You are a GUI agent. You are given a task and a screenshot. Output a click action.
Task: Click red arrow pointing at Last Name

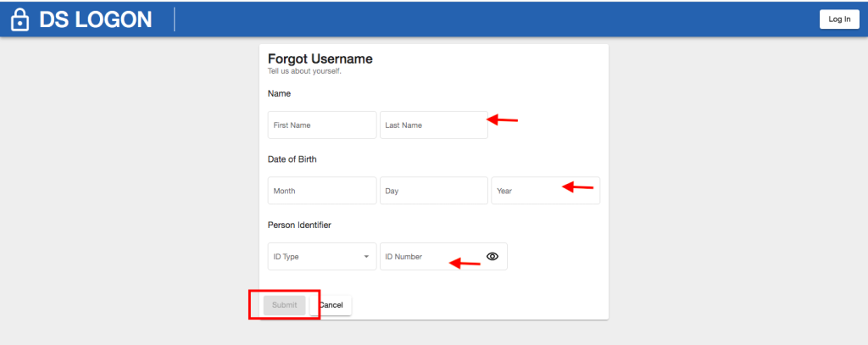[502, 119]
